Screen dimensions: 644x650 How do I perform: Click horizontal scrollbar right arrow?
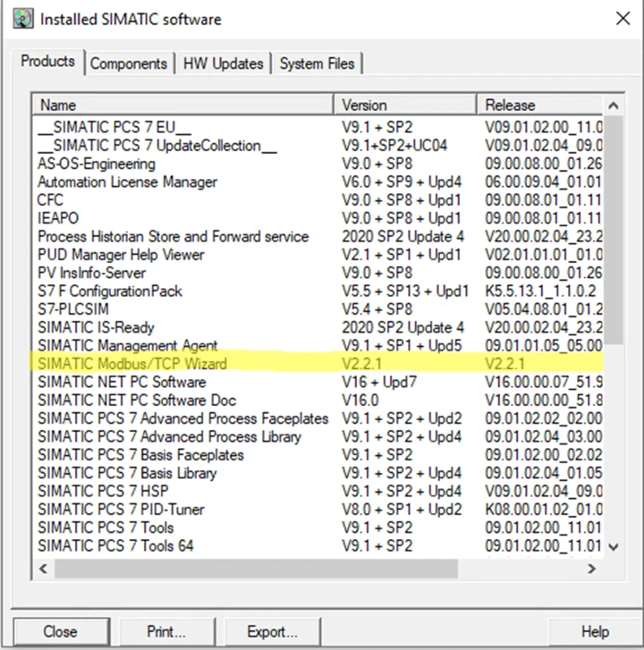[x=592, y=569]
